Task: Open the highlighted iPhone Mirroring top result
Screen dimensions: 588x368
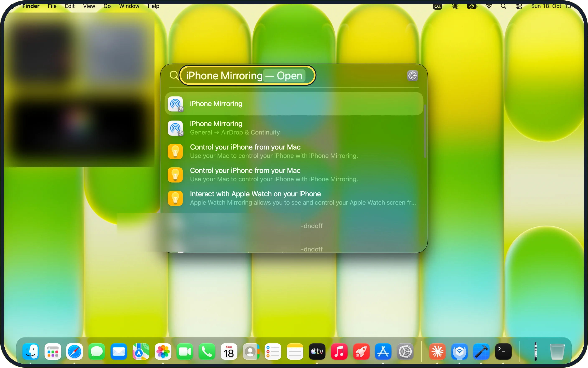Action: (294, 104)
